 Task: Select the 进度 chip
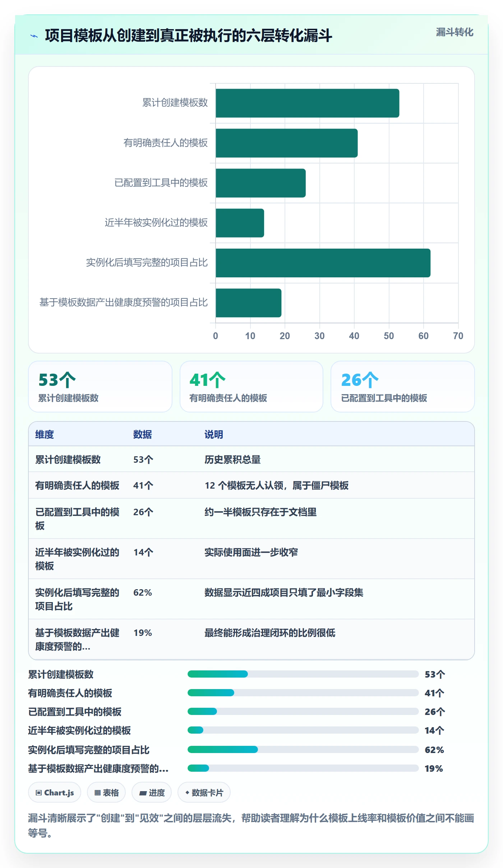[152, 792]
